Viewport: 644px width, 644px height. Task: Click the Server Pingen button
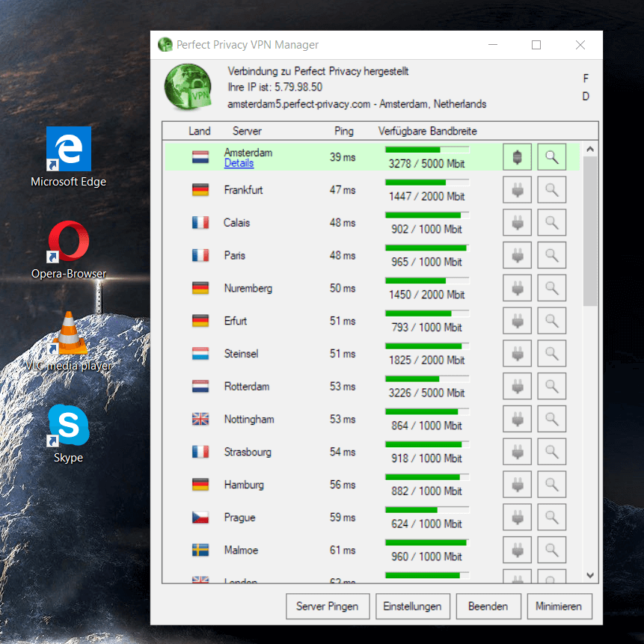point(328,606)
